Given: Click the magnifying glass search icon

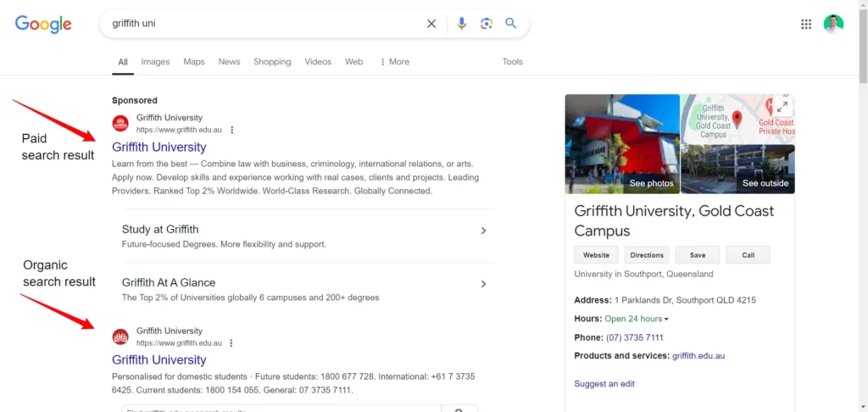Looking at the screenshot, I should (511, 24).
